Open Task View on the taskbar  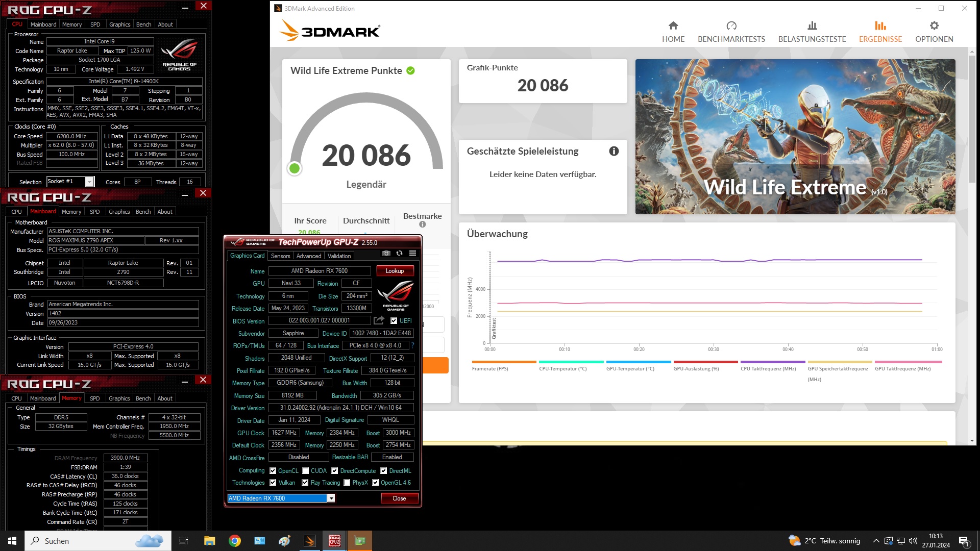point(184,541)
